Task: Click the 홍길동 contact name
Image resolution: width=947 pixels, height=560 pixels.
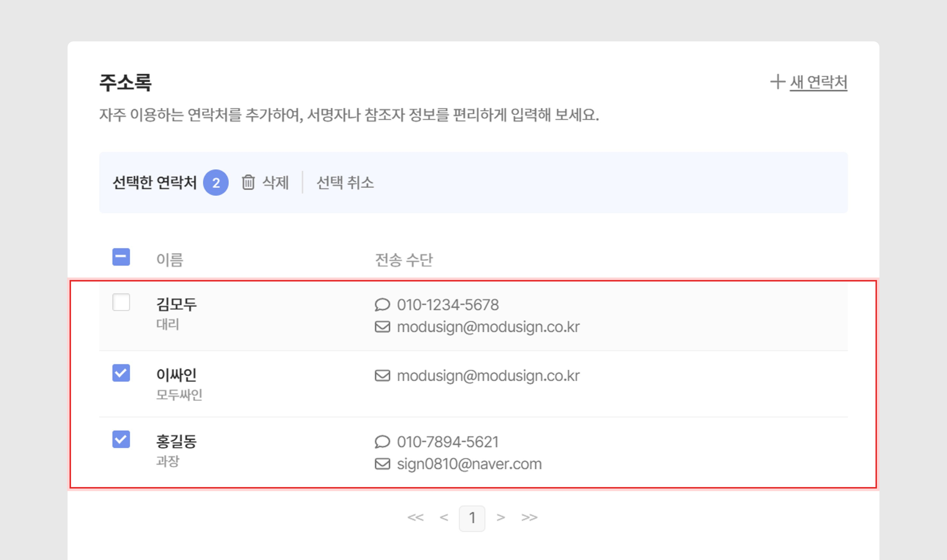Action: [176, 441]
